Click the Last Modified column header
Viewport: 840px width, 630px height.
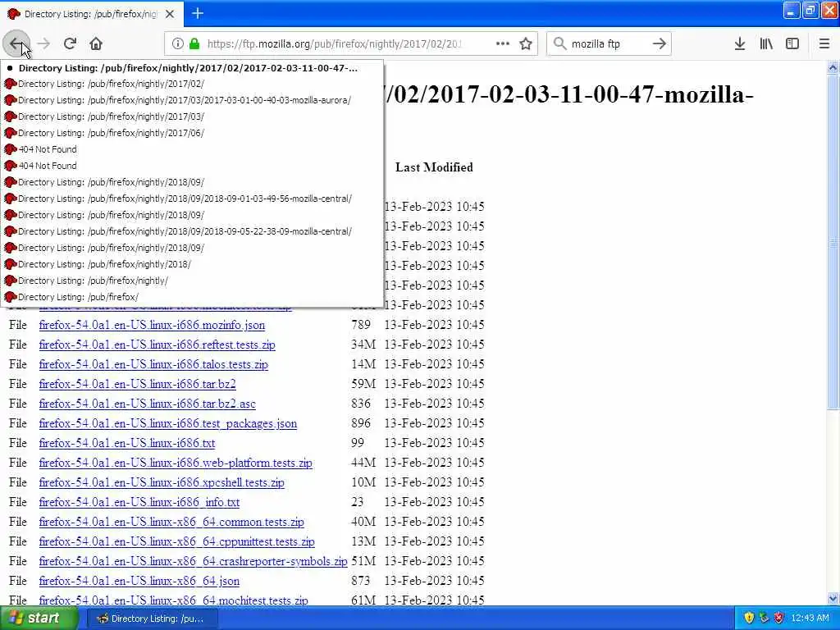click(x=434, y=167)
